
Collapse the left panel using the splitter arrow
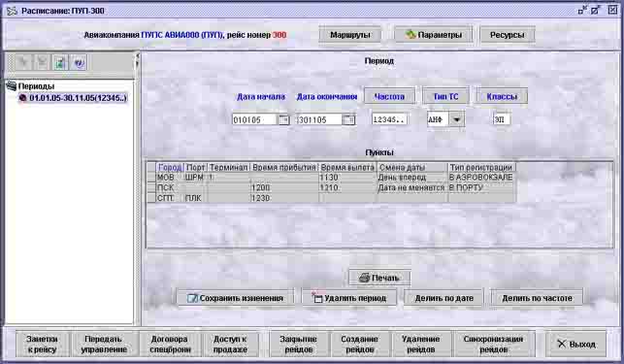tap(138, 55)
